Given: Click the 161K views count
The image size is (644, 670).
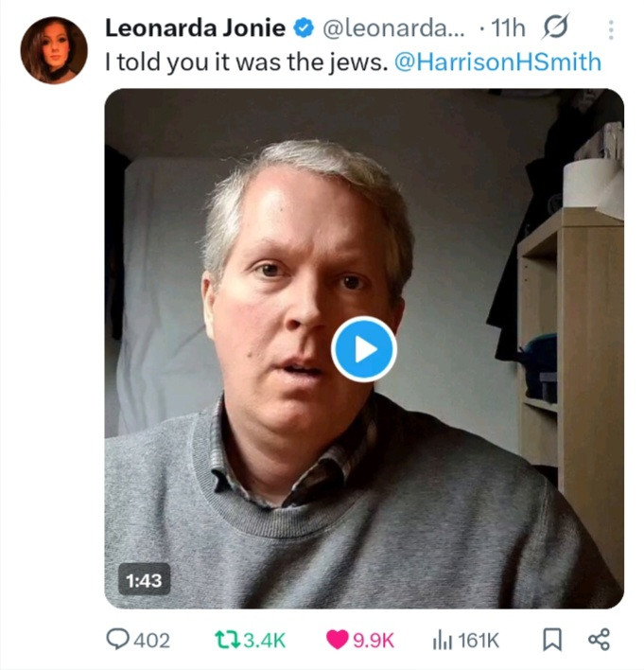Looking at the screenshot, I should pyautogui.click(x=479, y=641).
